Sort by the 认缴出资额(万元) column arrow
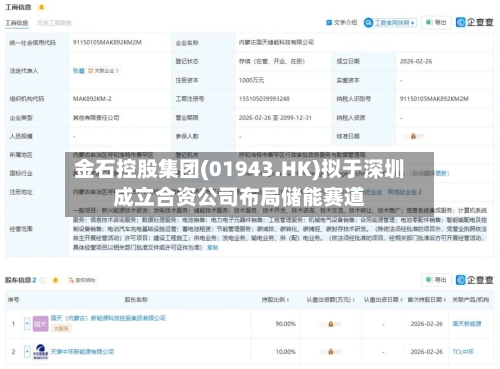500x369 pixels. pyautogui.click(x=353, y=300)
